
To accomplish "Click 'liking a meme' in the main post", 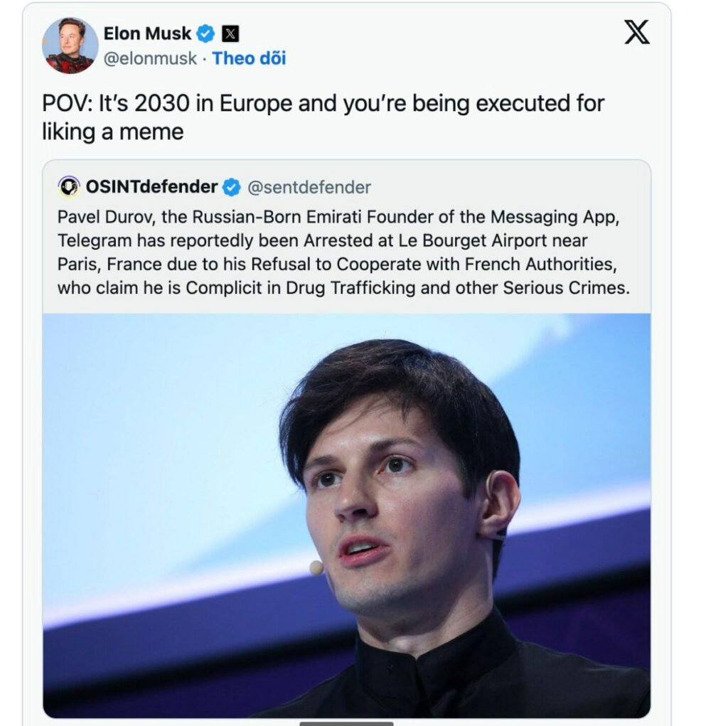I will coord(112,132).
